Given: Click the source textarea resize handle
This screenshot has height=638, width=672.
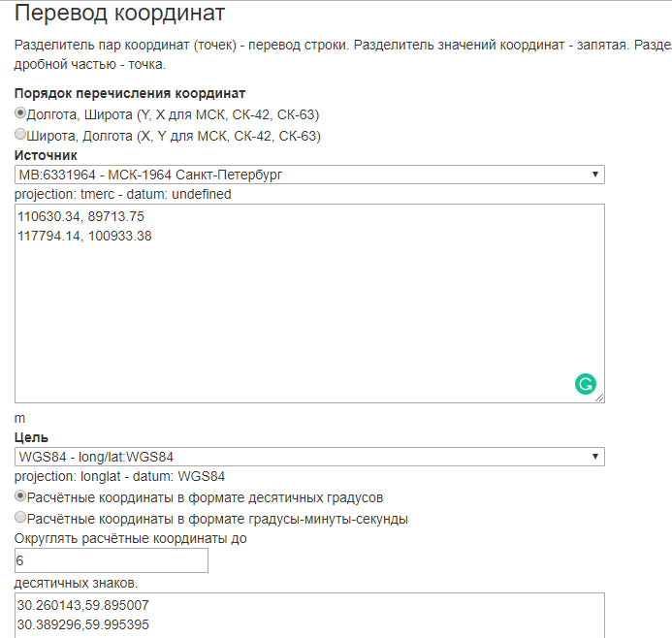Looking at the screenshot, I should 599,398.
